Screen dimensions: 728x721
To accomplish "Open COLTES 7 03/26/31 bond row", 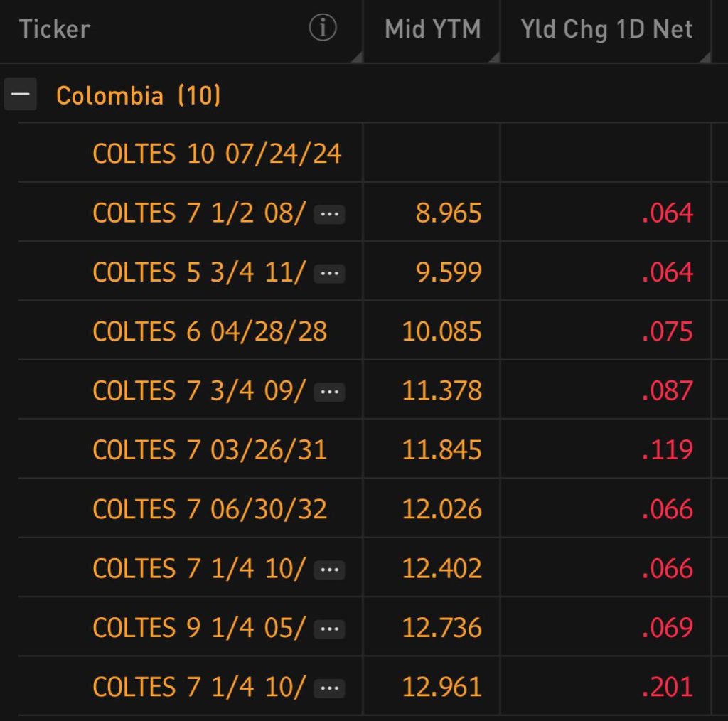I will pyautogui.click(x=210, y=450).
